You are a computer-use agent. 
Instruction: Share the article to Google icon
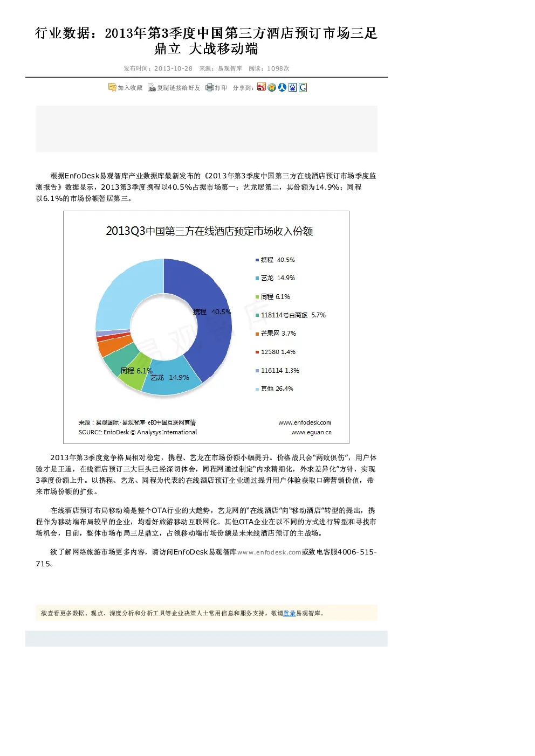[303, 87]
